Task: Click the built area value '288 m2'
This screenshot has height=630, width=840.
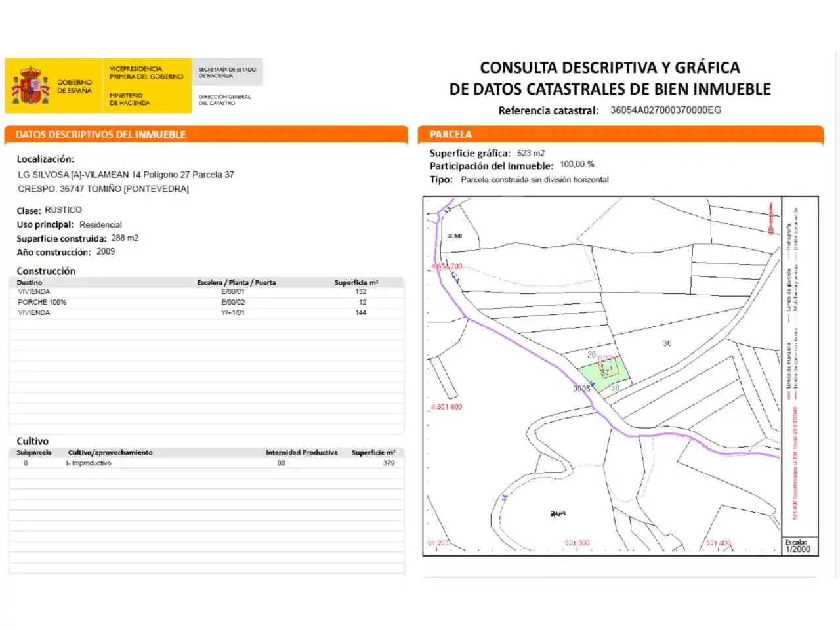Action: [125, 238]
